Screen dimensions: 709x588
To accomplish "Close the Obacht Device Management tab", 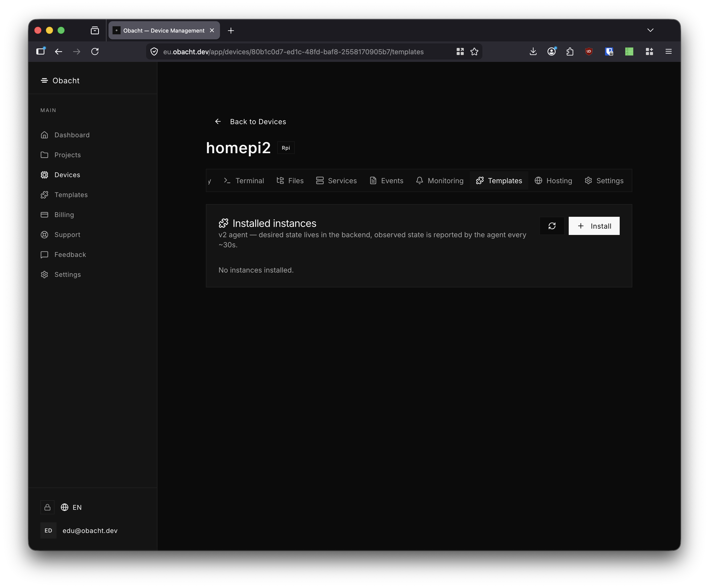I will coord(212,30).
